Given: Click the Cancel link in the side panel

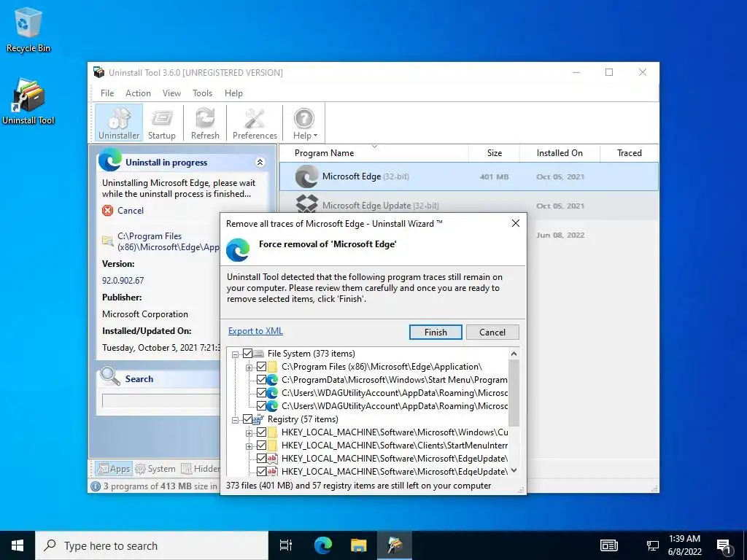Looking at the screenshot, I should click(x=130, y=211).
